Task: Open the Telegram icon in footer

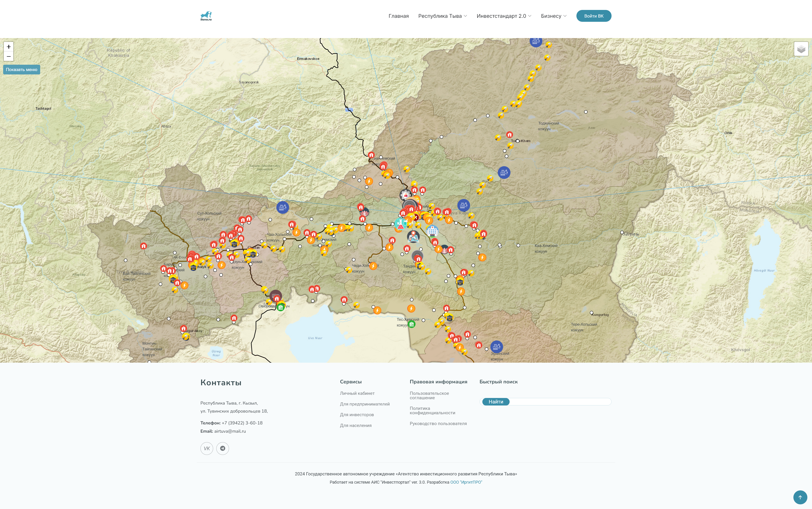Action: click(223, 448)
